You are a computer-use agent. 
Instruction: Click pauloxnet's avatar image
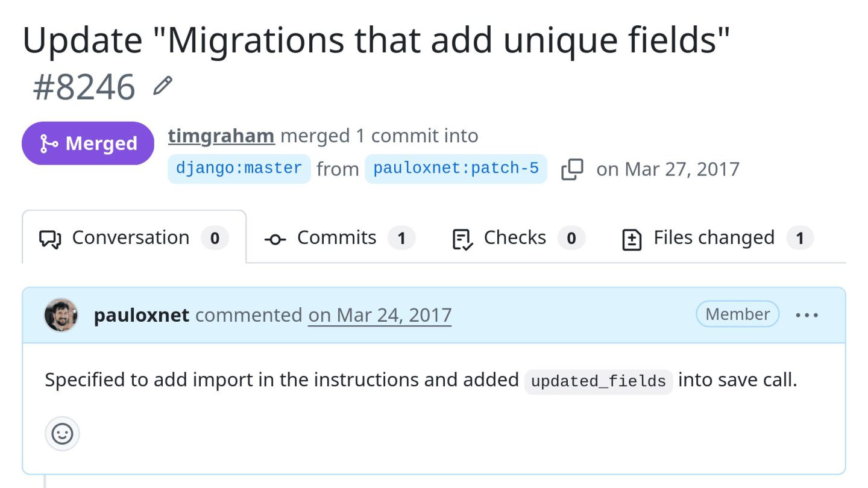click(61, 314)
